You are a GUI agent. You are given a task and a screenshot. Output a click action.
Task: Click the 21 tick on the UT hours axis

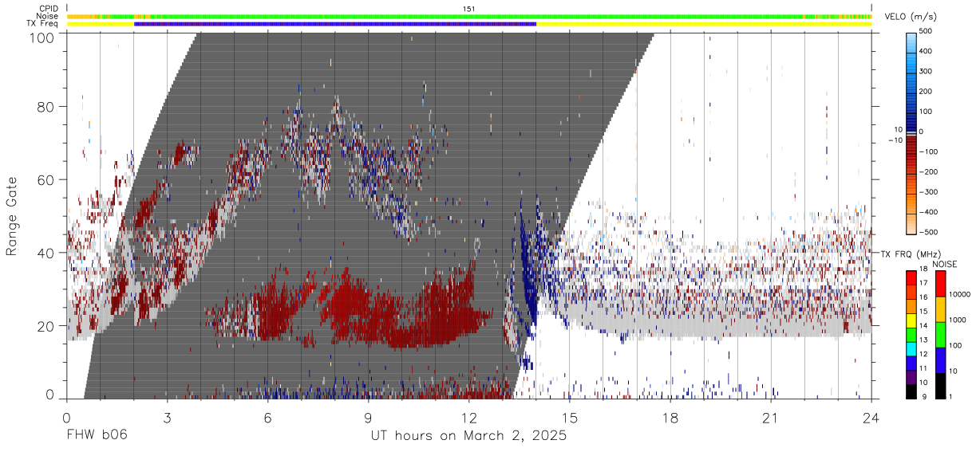(x=770, y=418)
